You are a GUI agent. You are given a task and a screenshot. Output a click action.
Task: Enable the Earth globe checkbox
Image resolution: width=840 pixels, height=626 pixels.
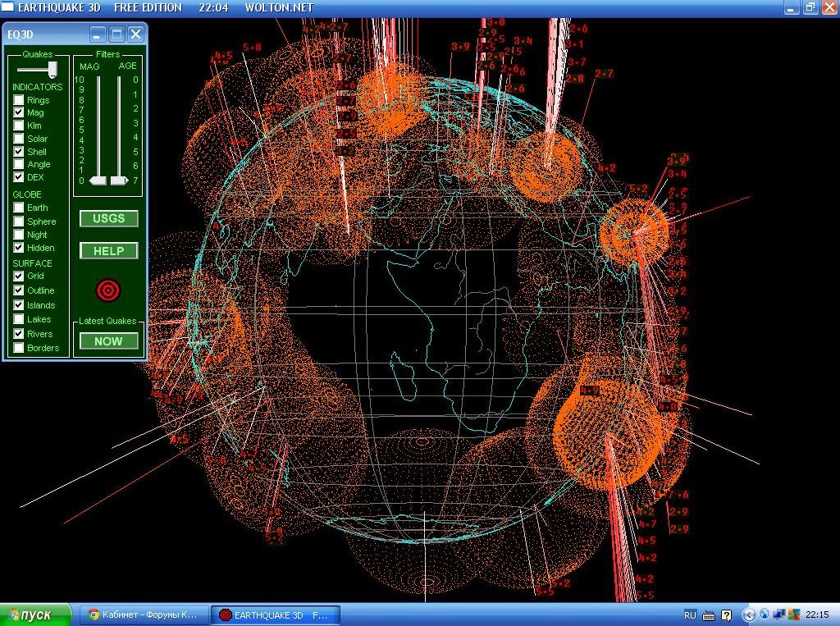[x=19, y=208]
